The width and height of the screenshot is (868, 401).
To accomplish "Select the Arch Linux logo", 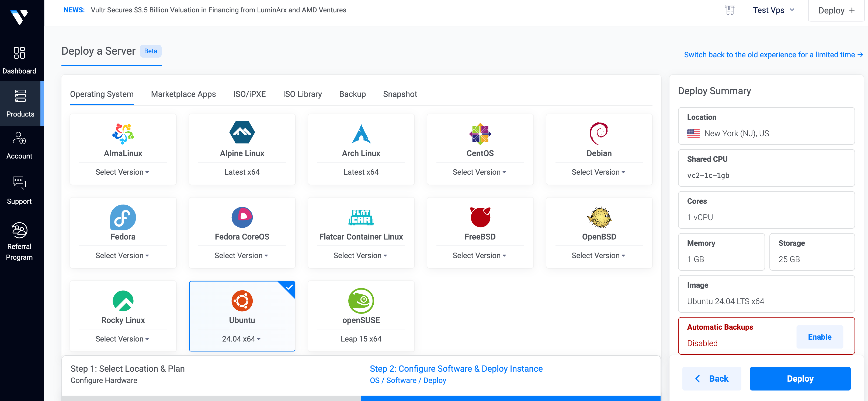I will [361, 134].
